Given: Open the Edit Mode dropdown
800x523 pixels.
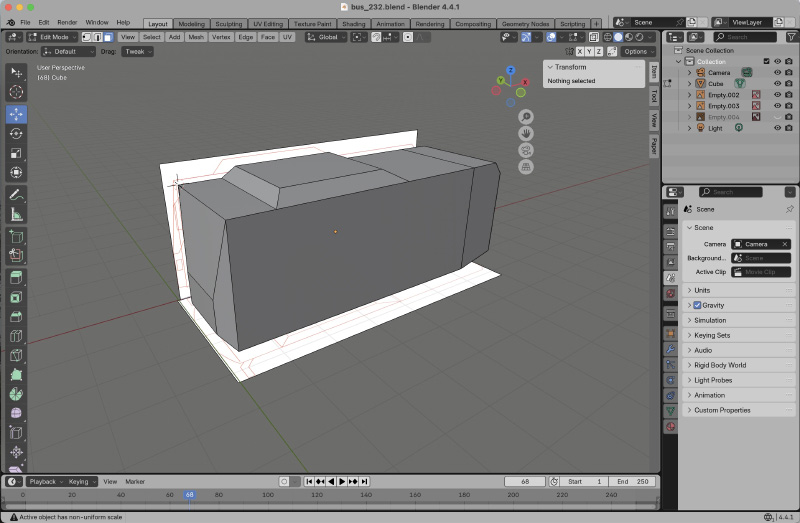Looking at the screenshot, I should coord(47,37).
